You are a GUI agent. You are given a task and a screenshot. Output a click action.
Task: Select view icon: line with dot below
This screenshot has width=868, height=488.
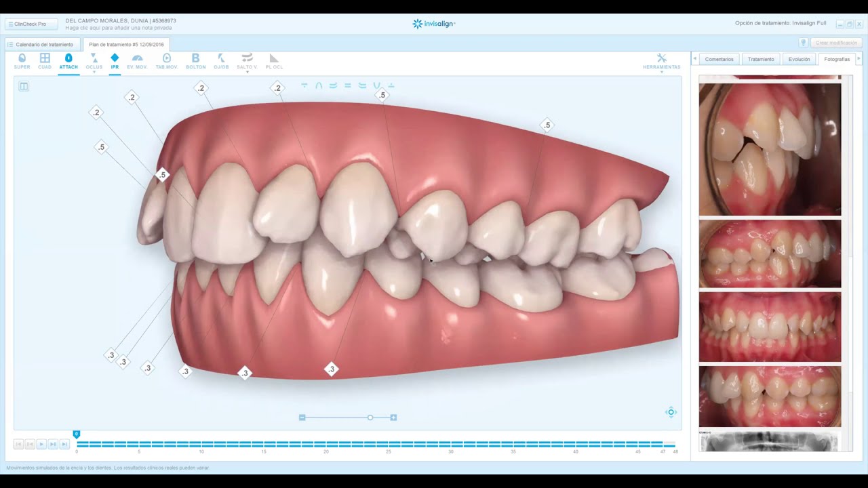[x=304, y=85]
